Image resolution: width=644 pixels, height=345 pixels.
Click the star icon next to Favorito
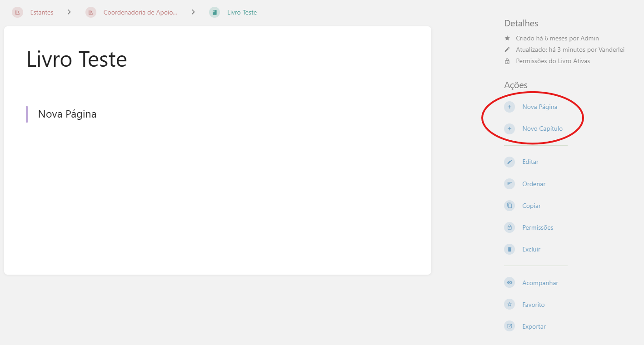[509, 305]
